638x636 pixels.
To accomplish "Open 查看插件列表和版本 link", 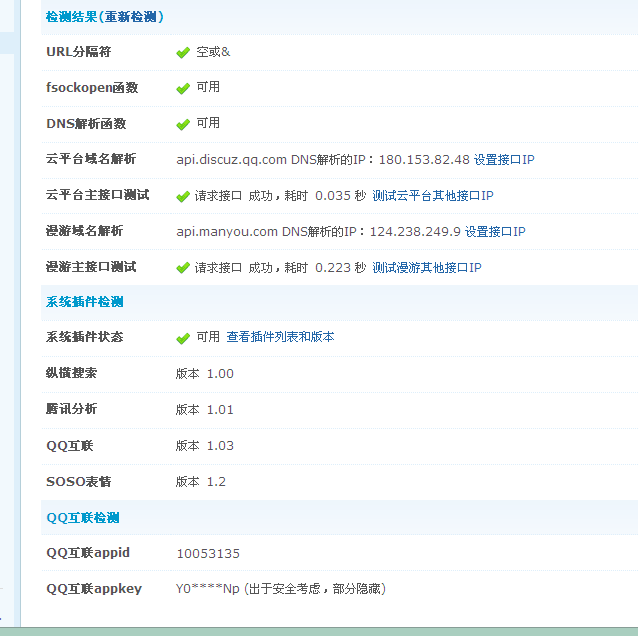I will click(x=280, y=337).
